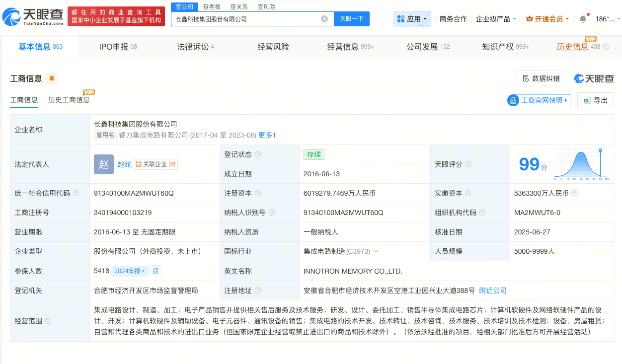Click help icon next to 实缴资本
622x364 pixels.
(468, 193)
